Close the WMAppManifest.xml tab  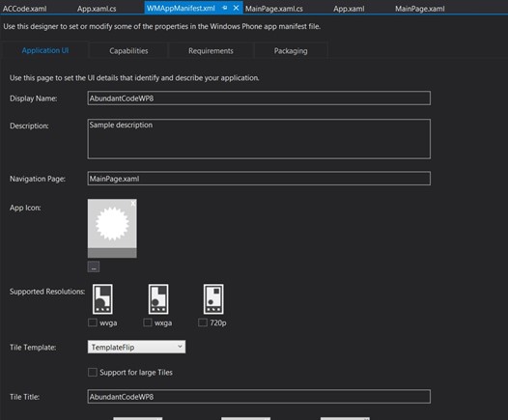point(237,8)
